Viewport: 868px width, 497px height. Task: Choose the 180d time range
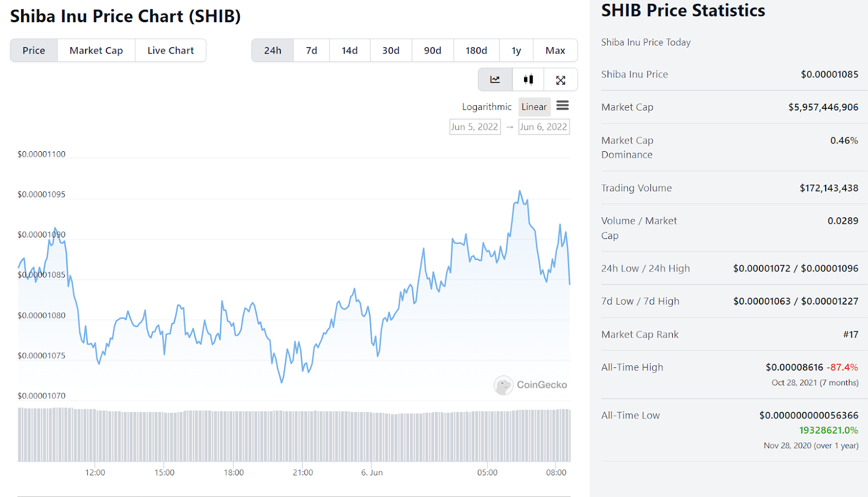[476, 50]
